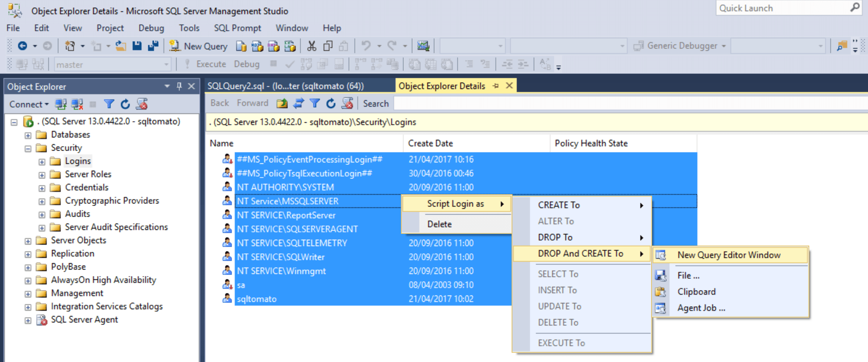Click the Save All icon
868x362 pixels.
pyautogui.click(x=153, y=46)
